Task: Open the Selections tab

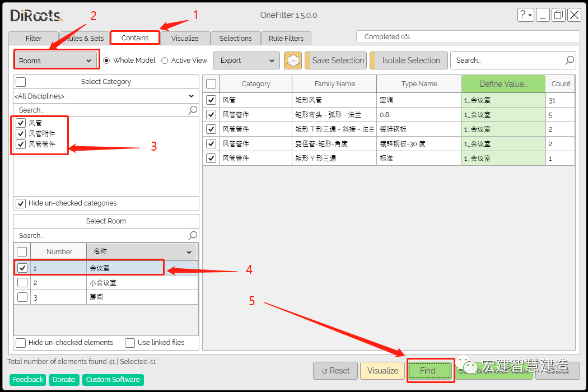Action: (235, 39)
